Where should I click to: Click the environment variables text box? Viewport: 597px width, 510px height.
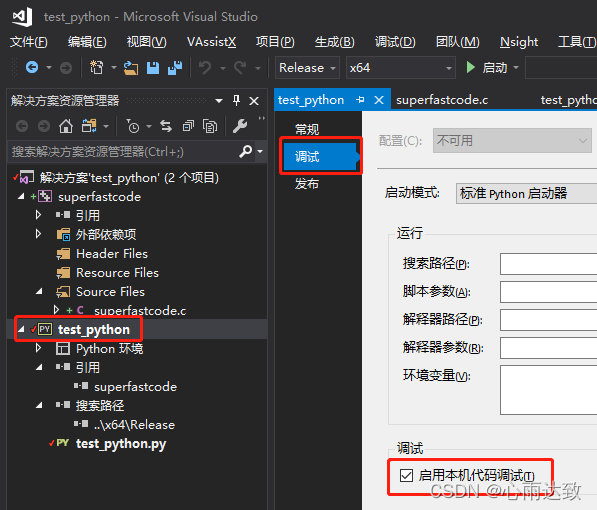(x=548, y=390)
